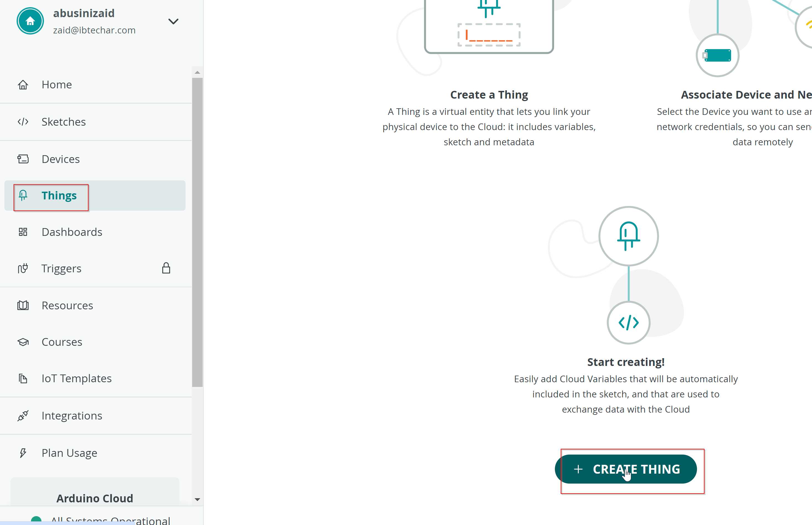Click the IoT Templates link
The width and height of the screenshot is (812, 525).
(76, 378)
